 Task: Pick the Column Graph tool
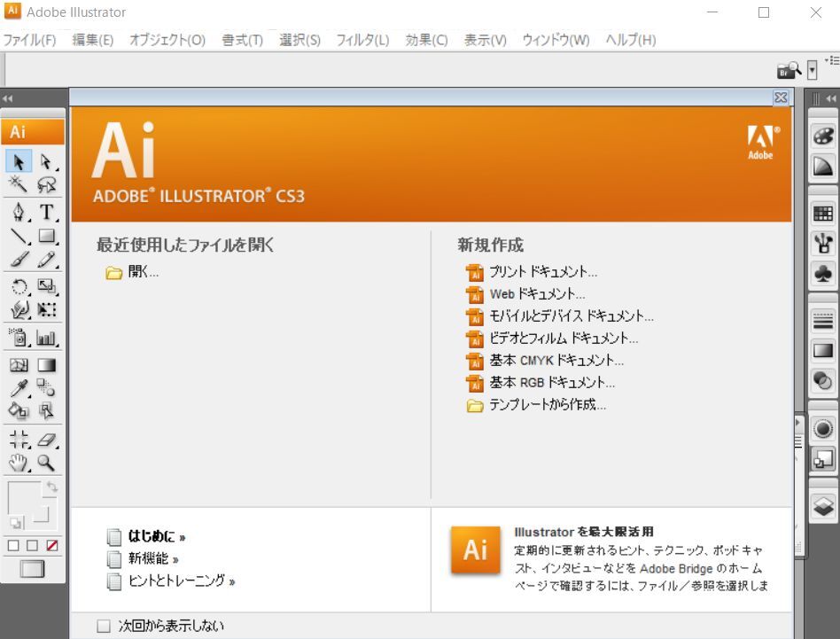47,338
